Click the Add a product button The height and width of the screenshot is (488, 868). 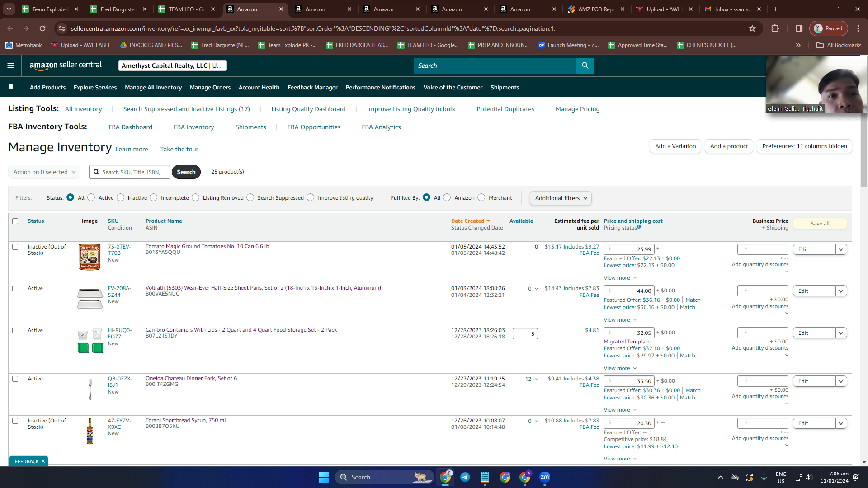pyautogui.click(x=729, y=146)
